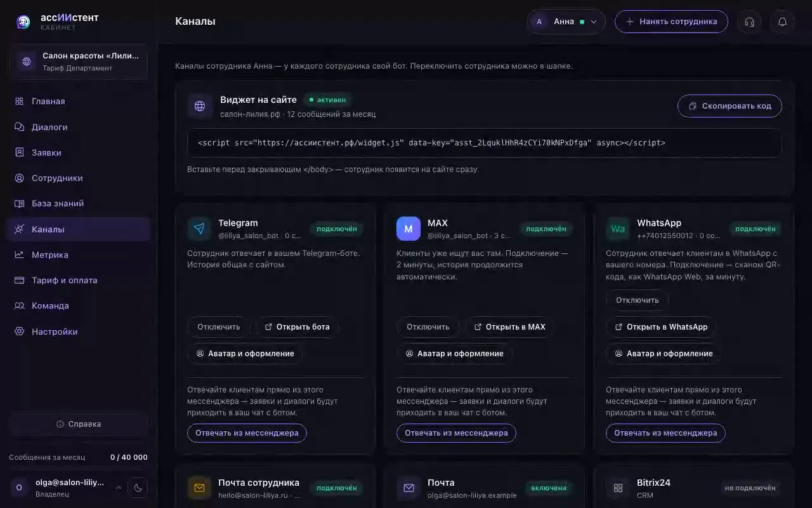812x508 pixels.
Task: Disconnect MAX with Отключить
Action: pos(428,327)
